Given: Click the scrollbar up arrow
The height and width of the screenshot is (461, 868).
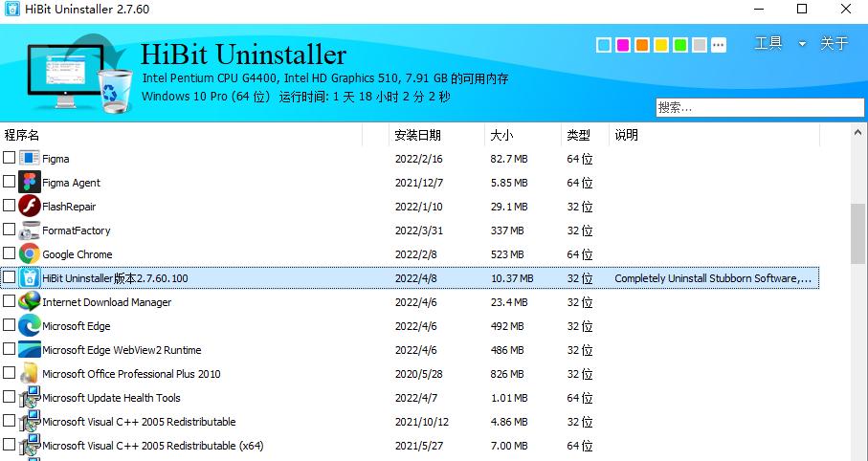Looking at the screenshot, I should [x=858, y=132].
